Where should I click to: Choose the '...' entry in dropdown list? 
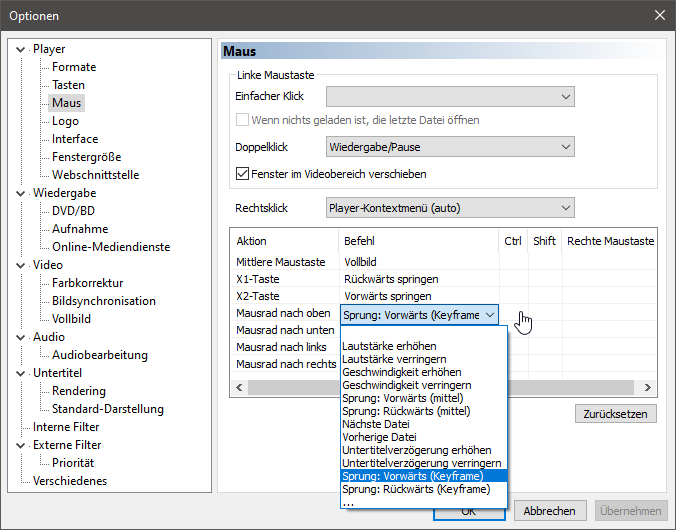click(424, 502)
